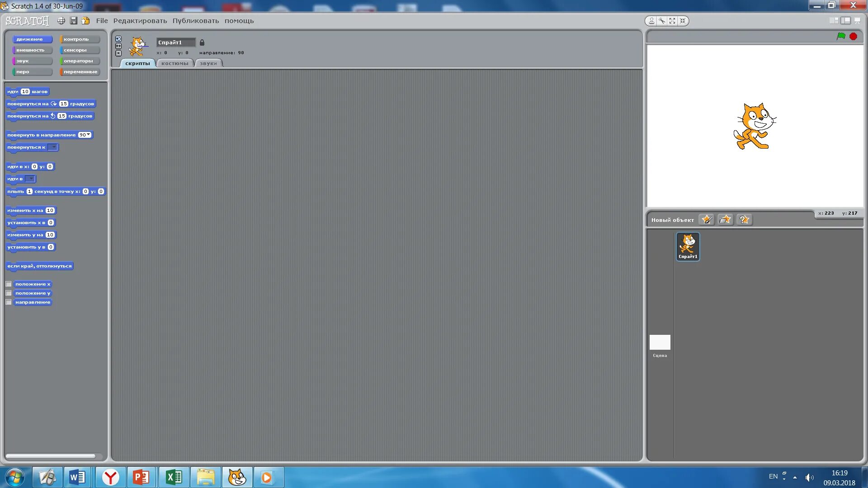The height and width of the screenshot is (488, 868).
Task: Switch to the скрипты tab
Action: point(137,63)
